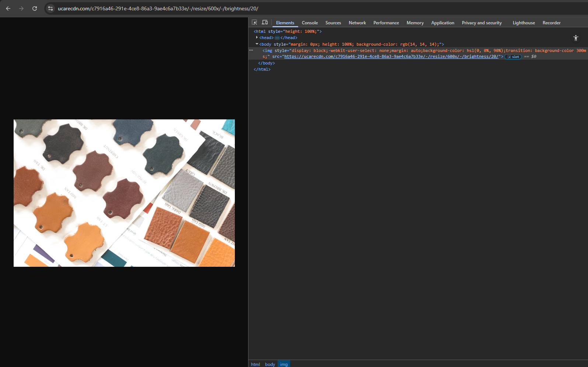Open site information icon in address bar
This screenshot has height=367, width=588.
click(51, 8)
